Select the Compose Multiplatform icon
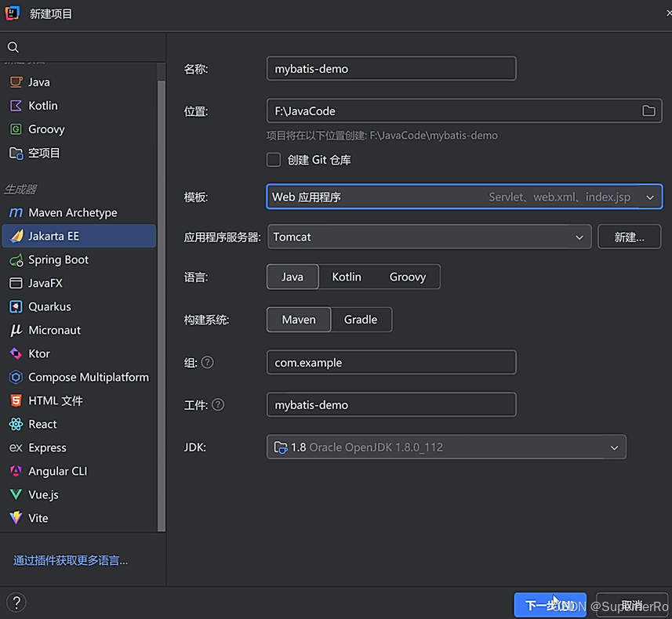 tap(16, 377)
